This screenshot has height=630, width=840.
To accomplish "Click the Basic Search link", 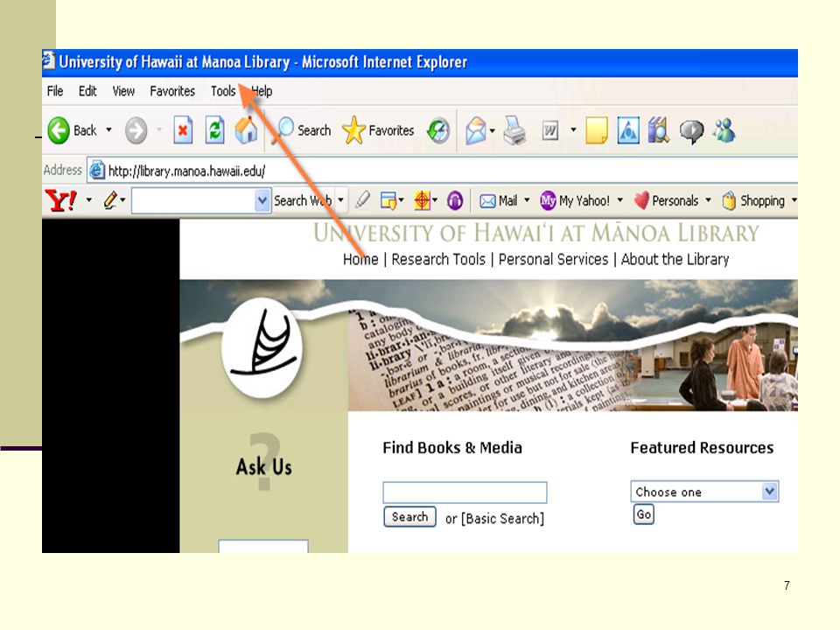I will pyautogui.click(x=502, y=519).
